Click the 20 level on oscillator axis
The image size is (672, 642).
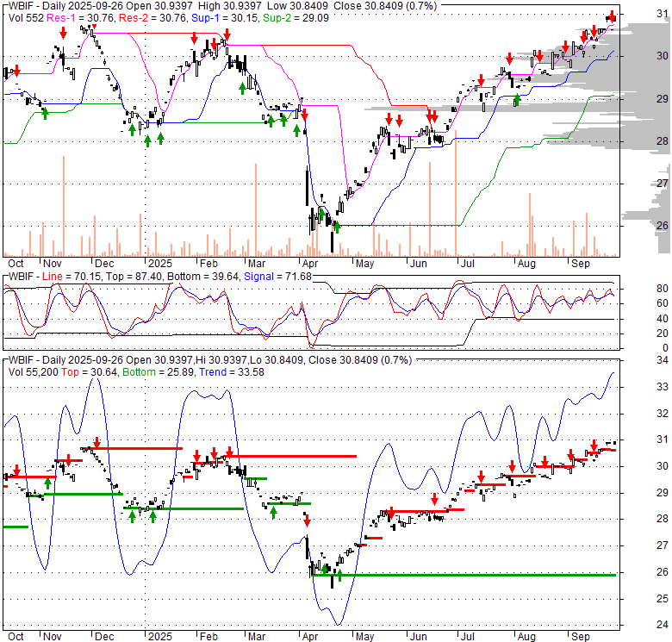point(663,333)
